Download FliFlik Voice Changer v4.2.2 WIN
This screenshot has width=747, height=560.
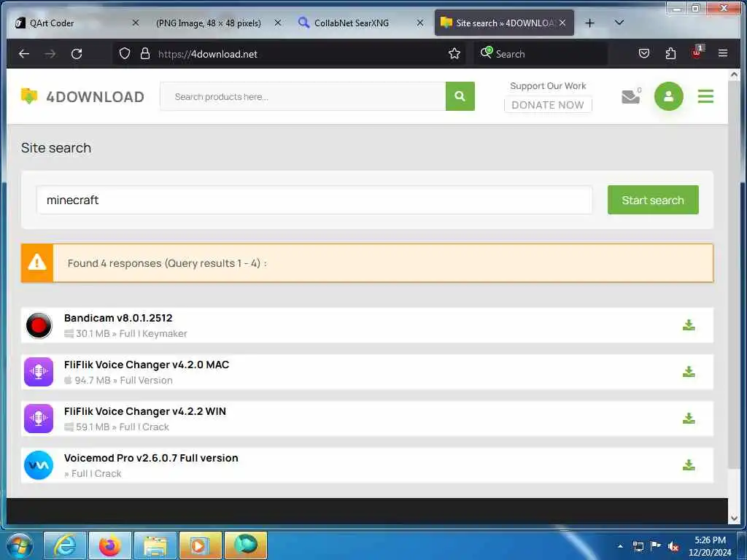[x=689, y=419]
